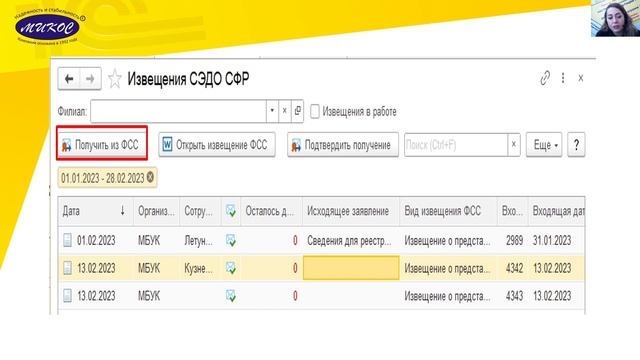
Task: Click status icon in the 4343 row
Action: click(x=231, y=296)
